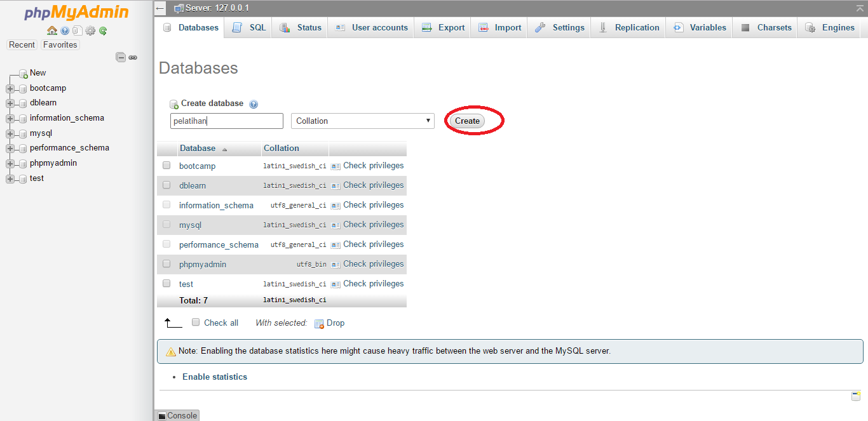The height and width of the screenshot is (421, 868).
Task: Click the Create button
Action: (x=467, y=121)
